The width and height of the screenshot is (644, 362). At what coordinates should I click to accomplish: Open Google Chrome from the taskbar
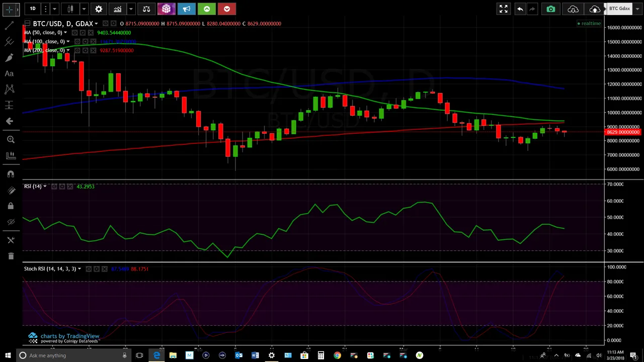tap(337, 355)
